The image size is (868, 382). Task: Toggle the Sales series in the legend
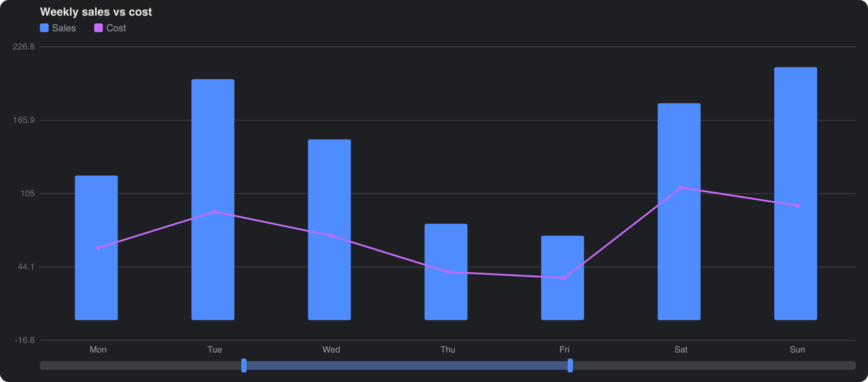[x=58, y=28]
